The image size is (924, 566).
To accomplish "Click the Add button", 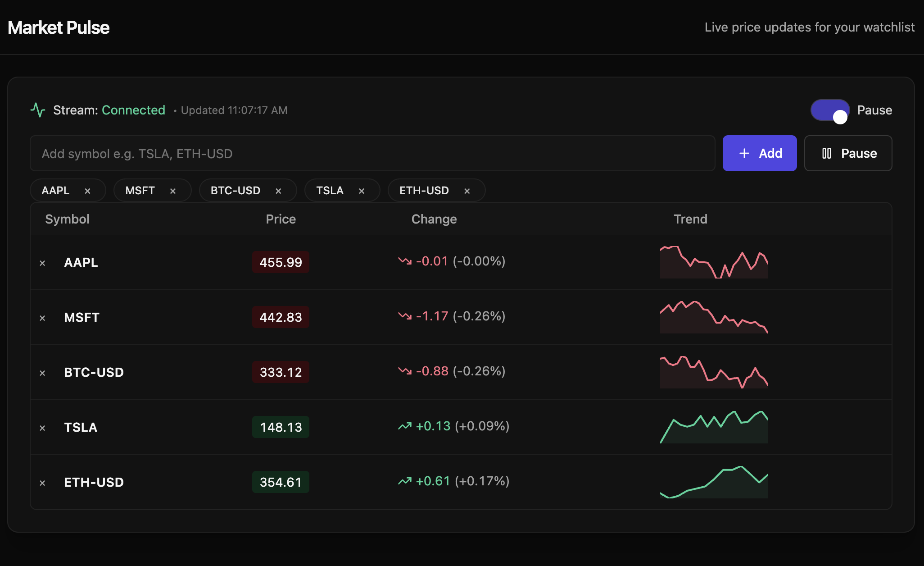I will click(760, 153).
